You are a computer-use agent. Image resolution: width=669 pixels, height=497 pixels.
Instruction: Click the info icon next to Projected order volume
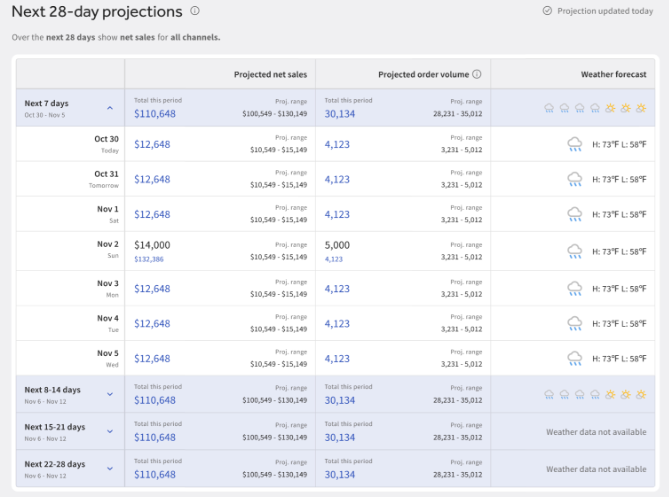click(477, 74)
